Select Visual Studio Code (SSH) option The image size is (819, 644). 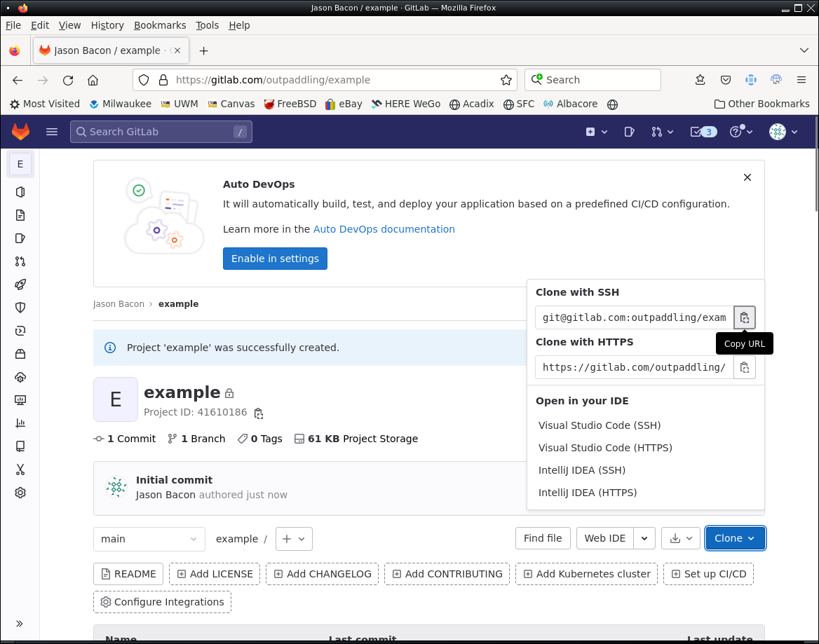click(599, 425)
